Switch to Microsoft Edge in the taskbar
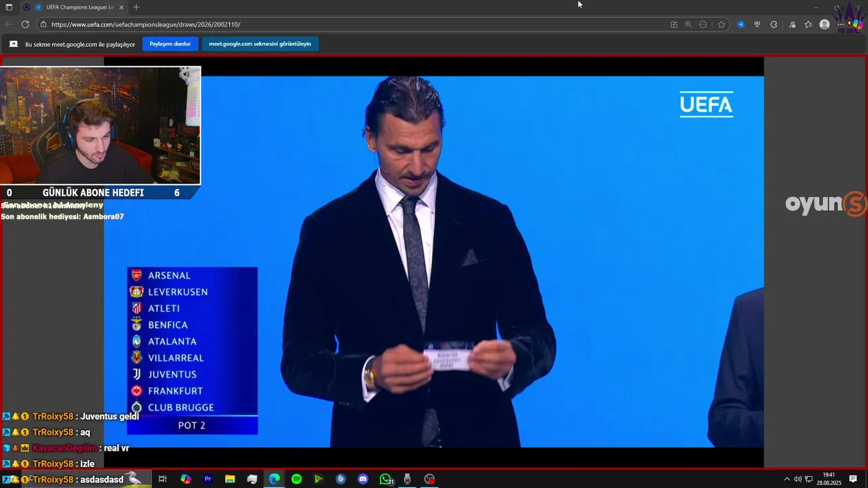This screenshot has height=488, width=868. click(x=274, y=479)
